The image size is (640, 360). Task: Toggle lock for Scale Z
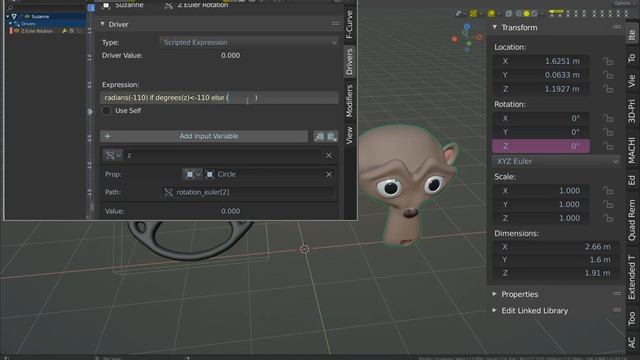[608, 218]
